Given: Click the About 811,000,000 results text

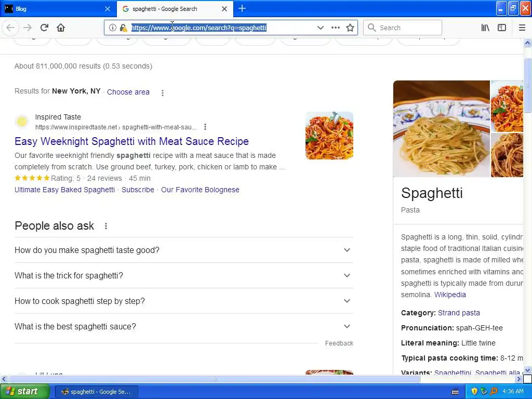Looking at the screenshot, I should coord(83,66).
